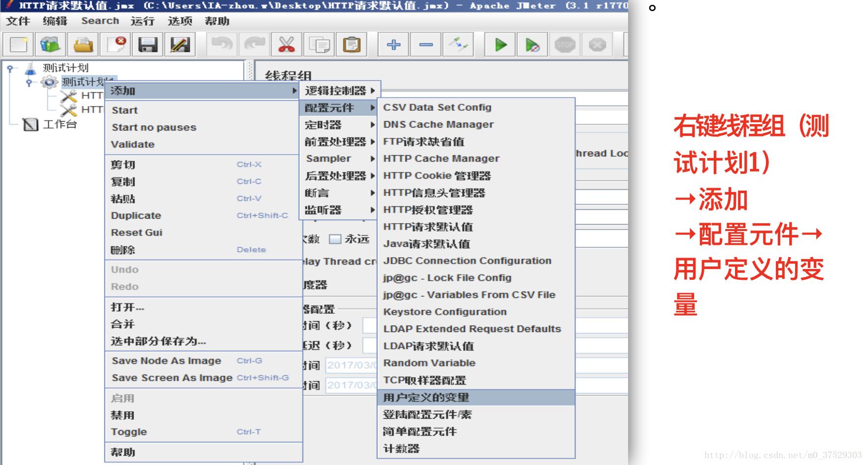Copy the selected element via the copy icon

tap(319, 44)
